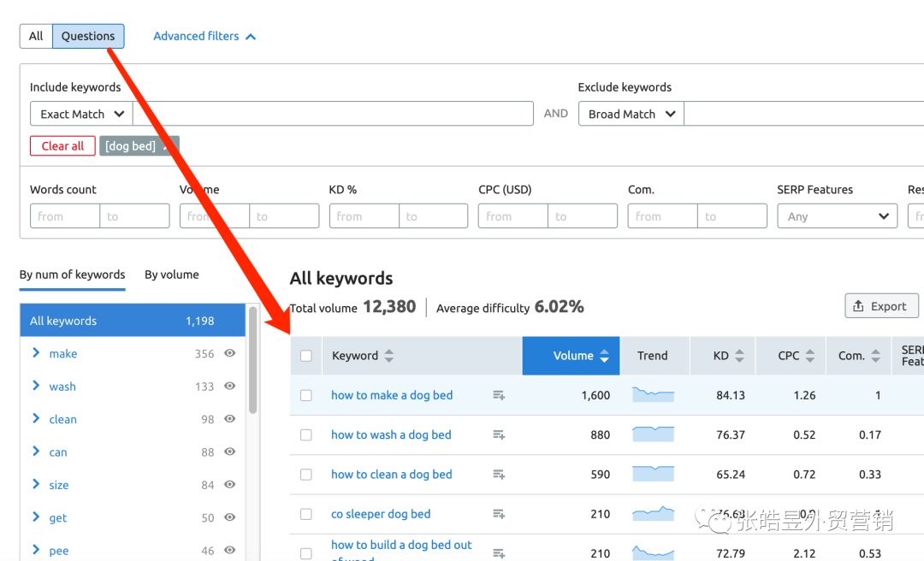Screen dimensions: 924x561
Task: Add 'how to make a dog bed' to list
Action: (x=499, y=395)
